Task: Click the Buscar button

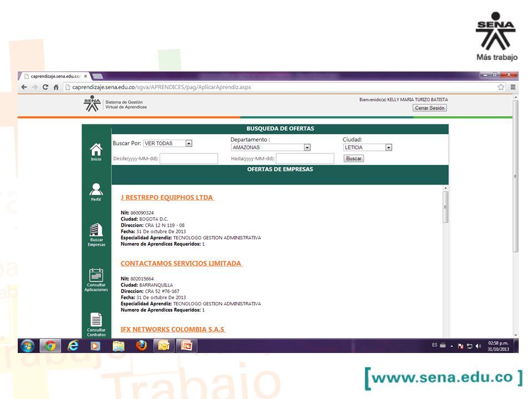Action: (354, 158)
